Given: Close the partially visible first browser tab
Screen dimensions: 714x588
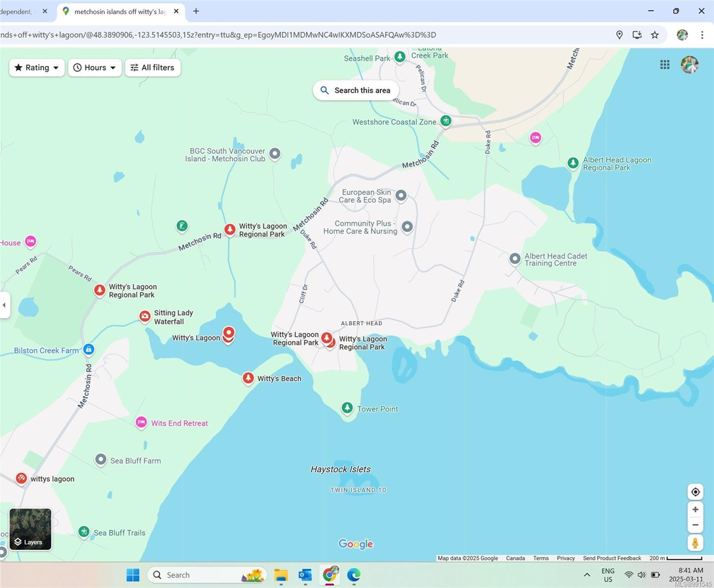Looking at the screenshot, I should pyautogui.click(x=45, y=11).
